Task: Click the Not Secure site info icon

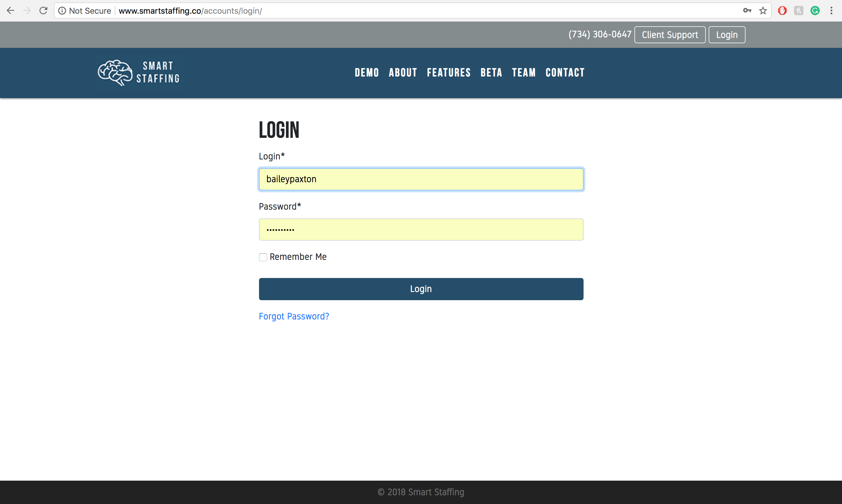Action: (x=62, y=11)
